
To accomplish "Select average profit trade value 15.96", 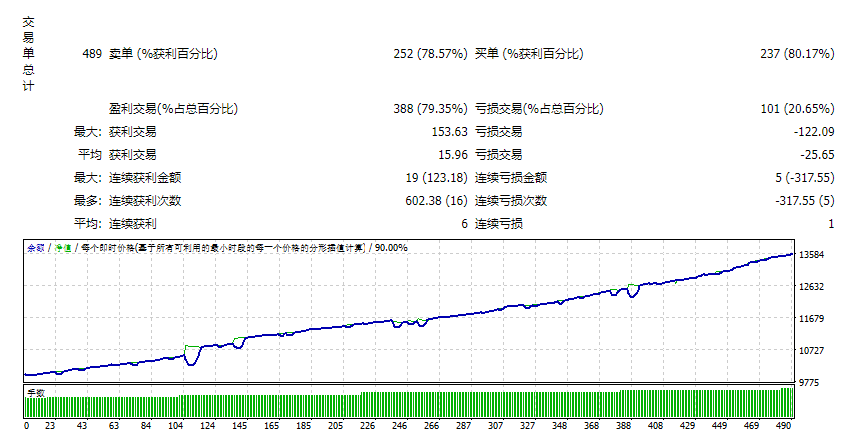I will point(453,155).
